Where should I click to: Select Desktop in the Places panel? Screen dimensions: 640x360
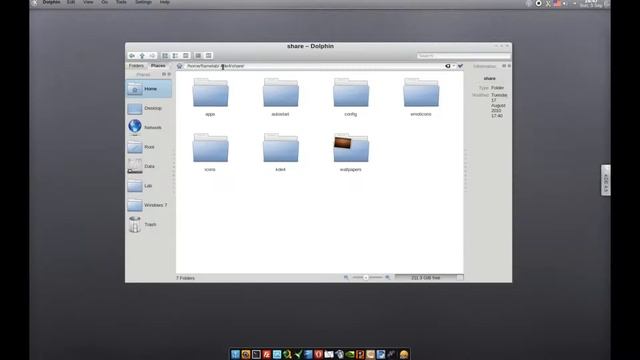149,108
